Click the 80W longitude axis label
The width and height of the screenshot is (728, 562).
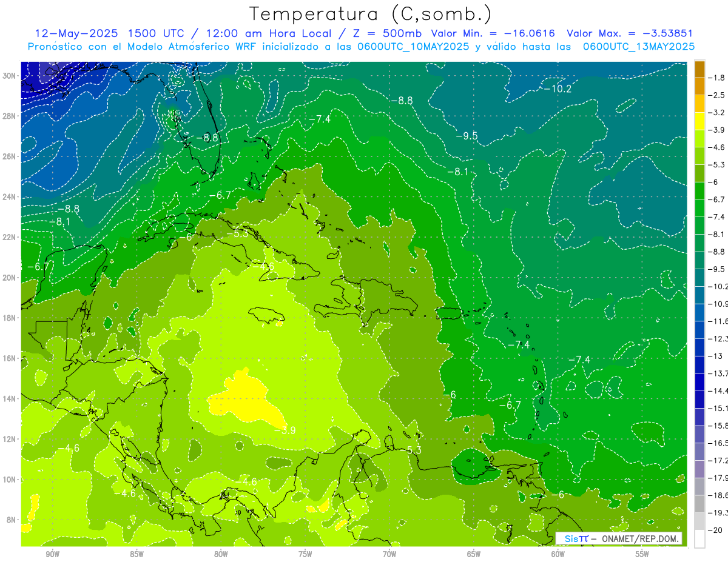coord(221,554)
